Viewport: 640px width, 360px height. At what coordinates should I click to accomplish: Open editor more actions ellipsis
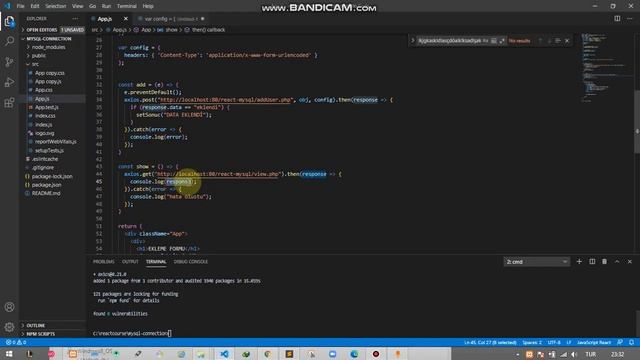click(x=630, y=19)
